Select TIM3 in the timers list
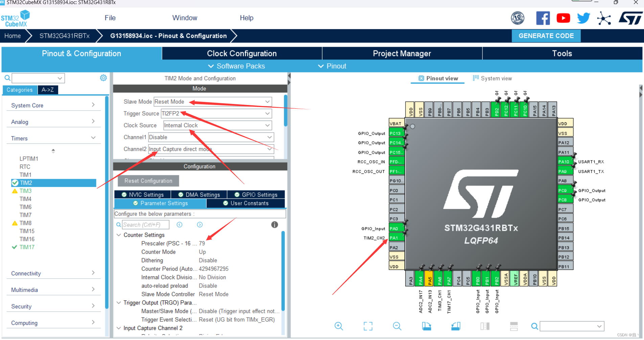Viewport: 644px width, 340px height. [25, 191]
